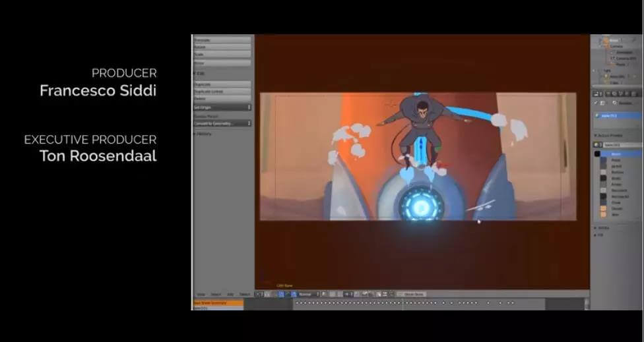Click the Duplicate Linked button
644x342 pixels.
pyautogui.click(x=222, y=92)
